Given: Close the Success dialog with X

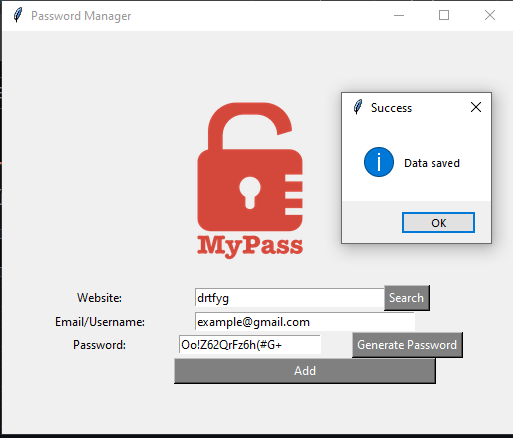Looking at the screenshot, I should [x=476, y=107].
